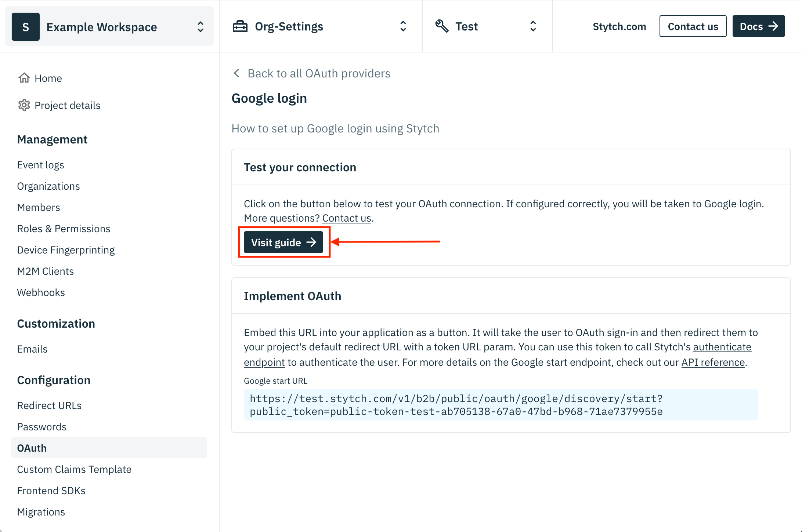
Task: Open Custom Claims Template
Action: click(x=74, y=469)
